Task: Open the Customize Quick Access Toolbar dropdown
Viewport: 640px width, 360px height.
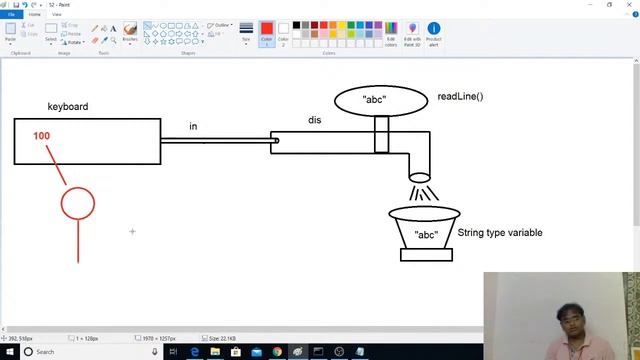Action: point(41,5)
